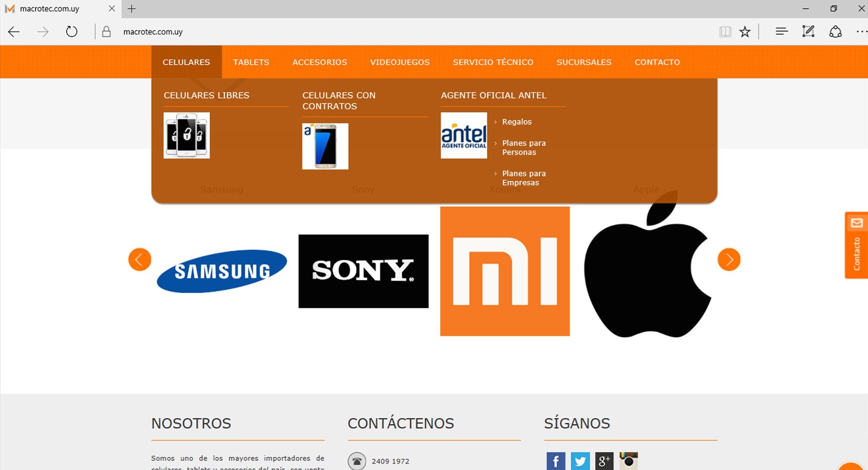Open the Tablets menu item

point(251,62)
